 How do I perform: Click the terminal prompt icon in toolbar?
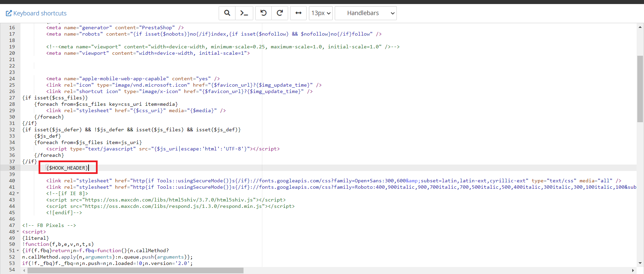(x=244, y=13)
